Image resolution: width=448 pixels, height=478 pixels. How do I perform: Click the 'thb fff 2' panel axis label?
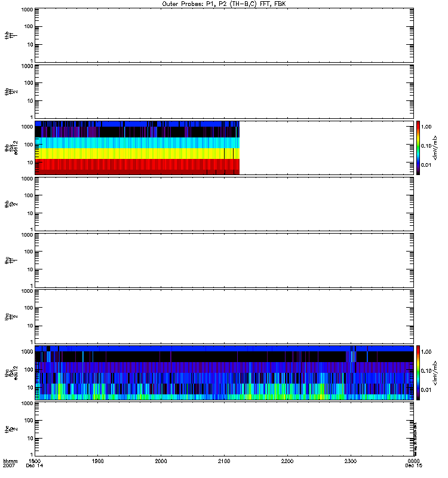point(11,92)
